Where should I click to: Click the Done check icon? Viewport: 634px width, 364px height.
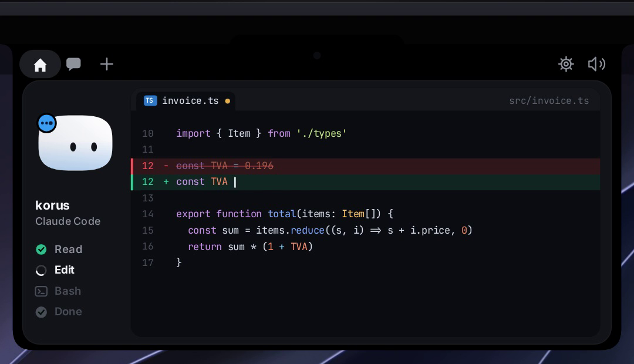coord(41,312)
